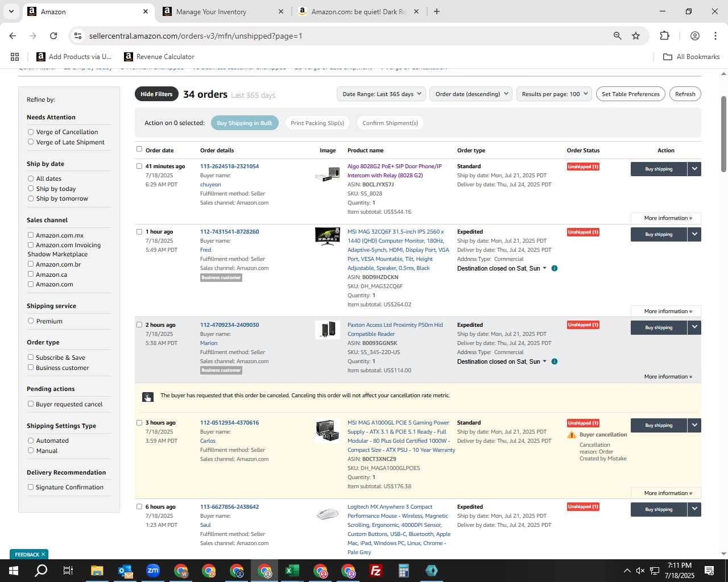
Task: Click the info icon beside Fred's destination closed notice
Action: 555,268
